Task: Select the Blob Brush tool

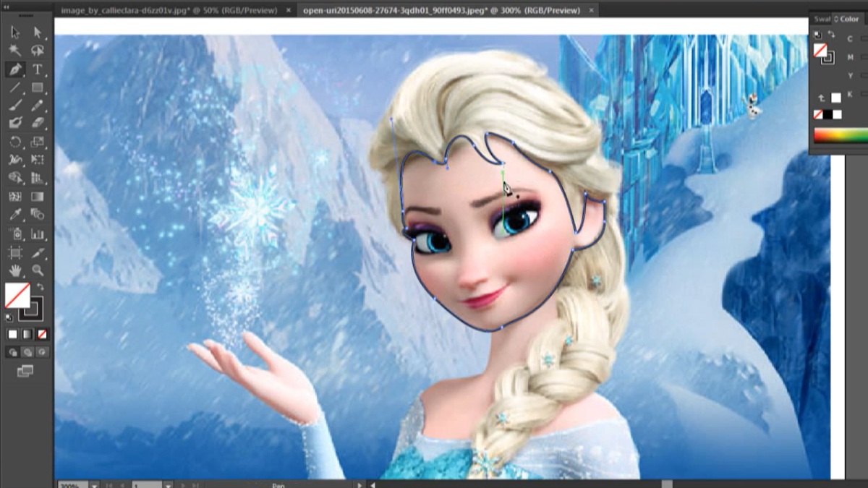Action: tap(15, 123)
